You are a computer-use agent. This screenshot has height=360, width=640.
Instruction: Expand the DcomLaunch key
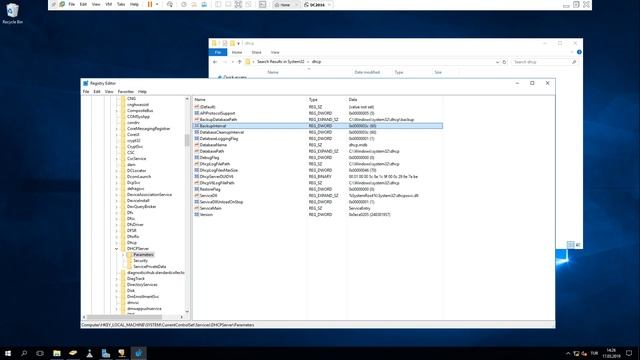116,177
